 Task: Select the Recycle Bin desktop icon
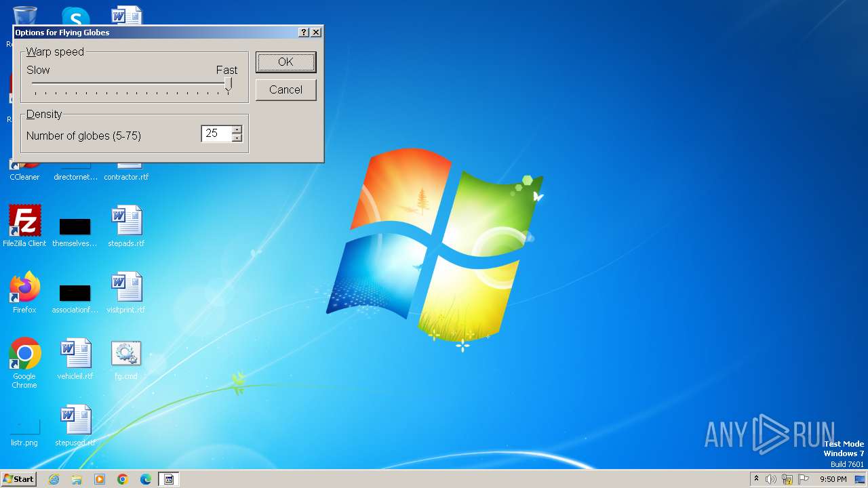24,17
